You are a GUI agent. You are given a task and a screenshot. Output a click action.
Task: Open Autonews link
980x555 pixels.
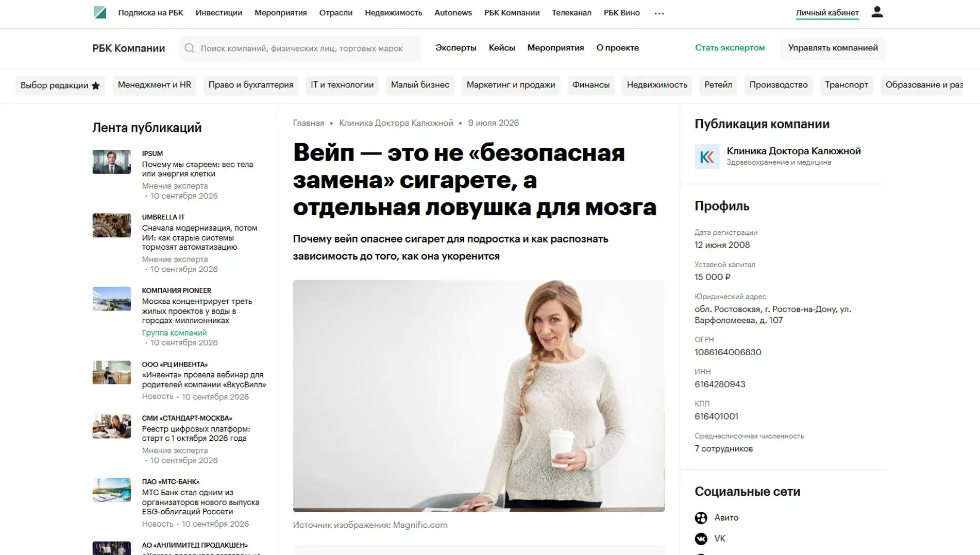453,13
